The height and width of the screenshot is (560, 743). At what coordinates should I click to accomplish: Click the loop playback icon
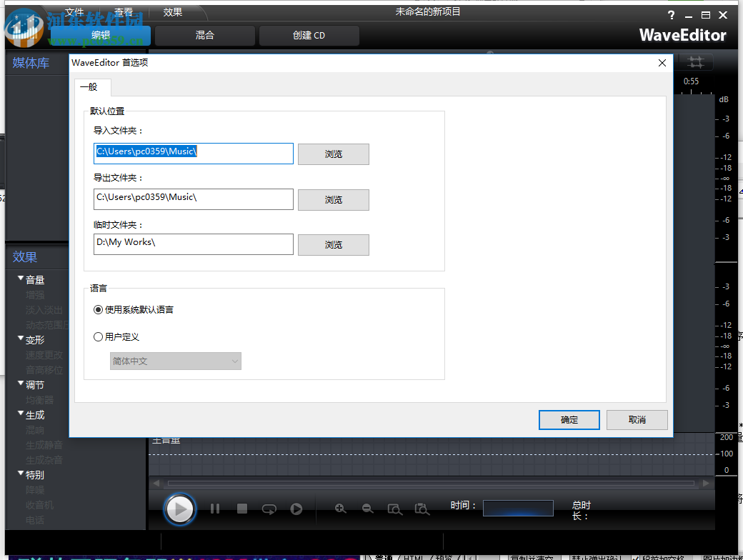tap(269, 509)
